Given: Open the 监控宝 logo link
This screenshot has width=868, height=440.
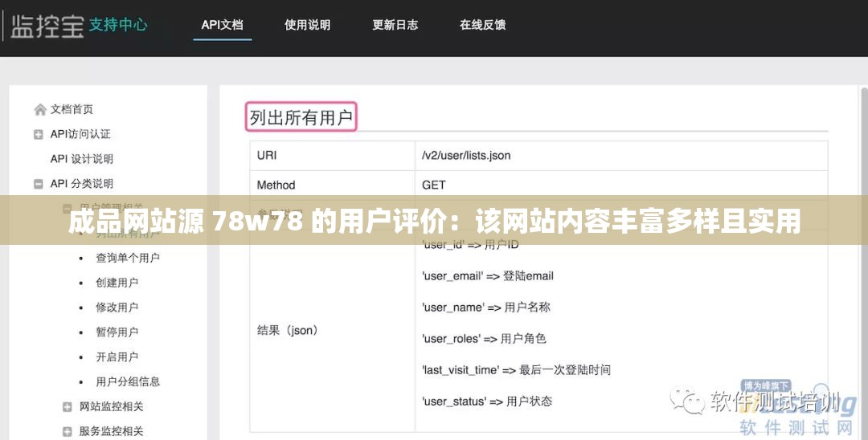Looking at the screenshot, I should tap(47, 26).
